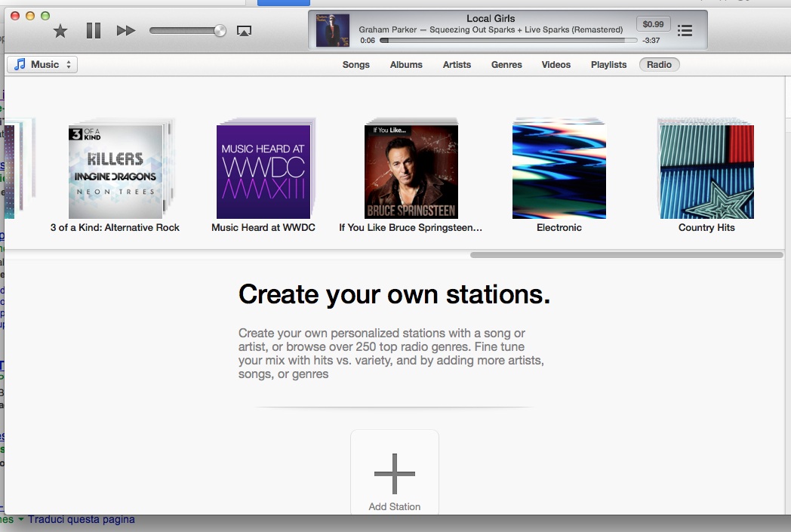The height and width of the screenshot is (532, 791).
Task: Open the AirPlay output menu
Action: tap(244, 31)
